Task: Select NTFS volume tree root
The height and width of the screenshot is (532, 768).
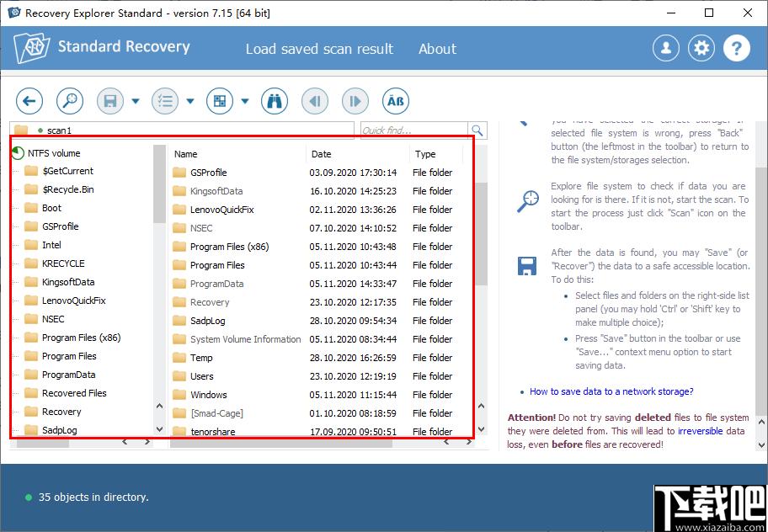Action: pos(54,153)
